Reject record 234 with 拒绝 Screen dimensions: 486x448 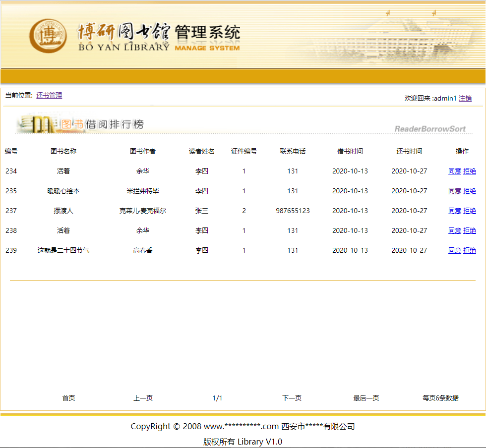point(469,171)
